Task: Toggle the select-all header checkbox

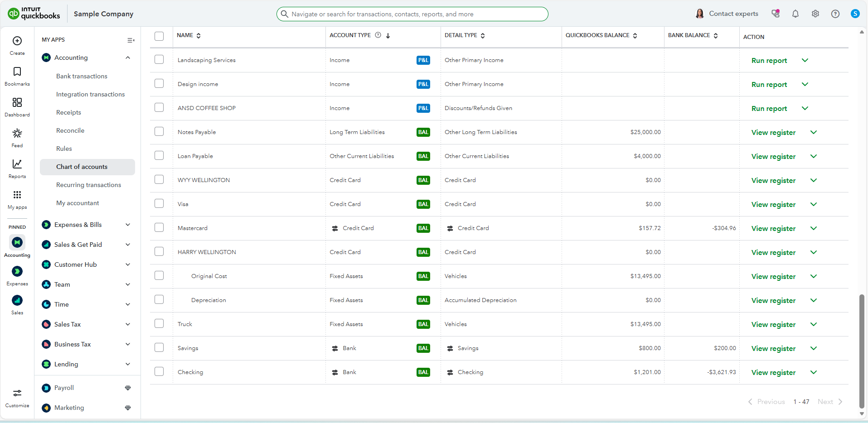Action: coord(159,36)
